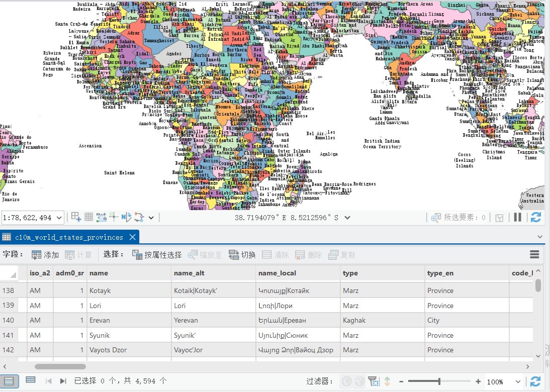The width and height of the screenshot is (550, 392).
Task: Click the zoom in plus in table footer
Action: 478,381
